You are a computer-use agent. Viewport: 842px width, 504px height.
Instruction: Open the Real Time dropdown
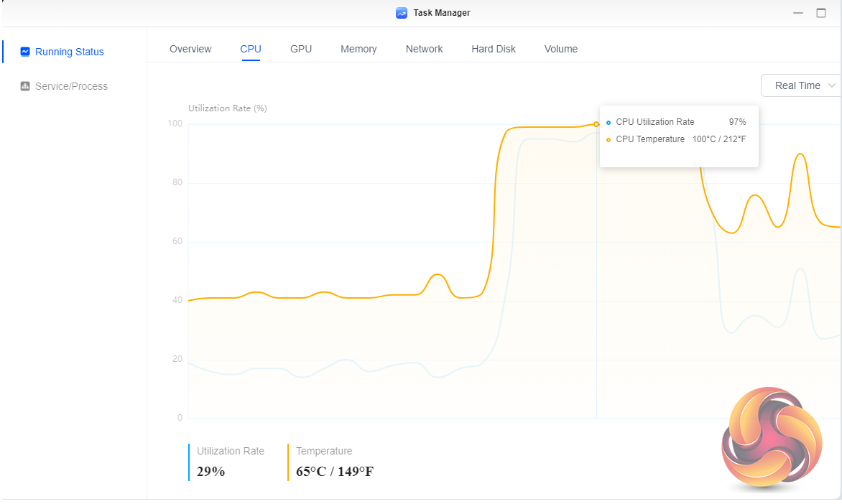coord(797,85)
